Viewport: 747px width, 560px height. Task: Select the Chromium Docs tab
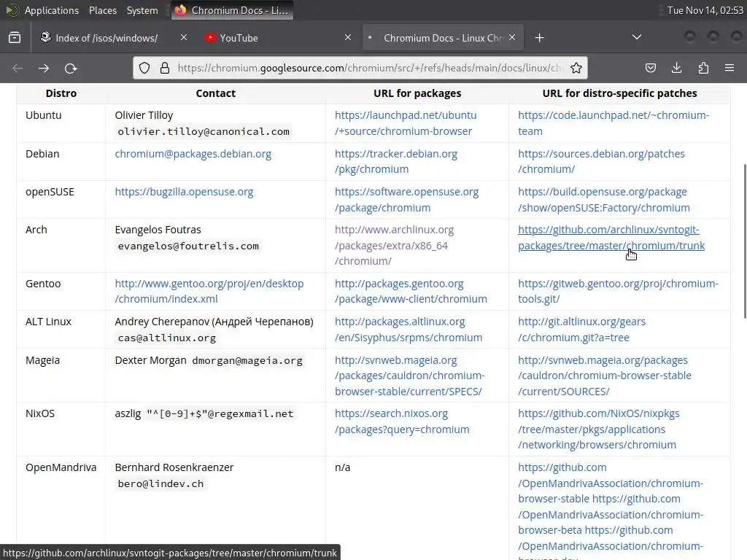[443, 38]
